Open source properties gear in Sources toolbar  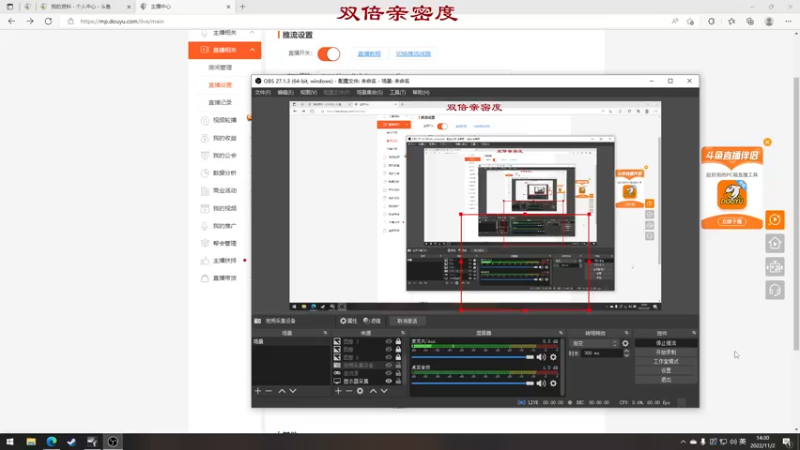coord(360,391)
